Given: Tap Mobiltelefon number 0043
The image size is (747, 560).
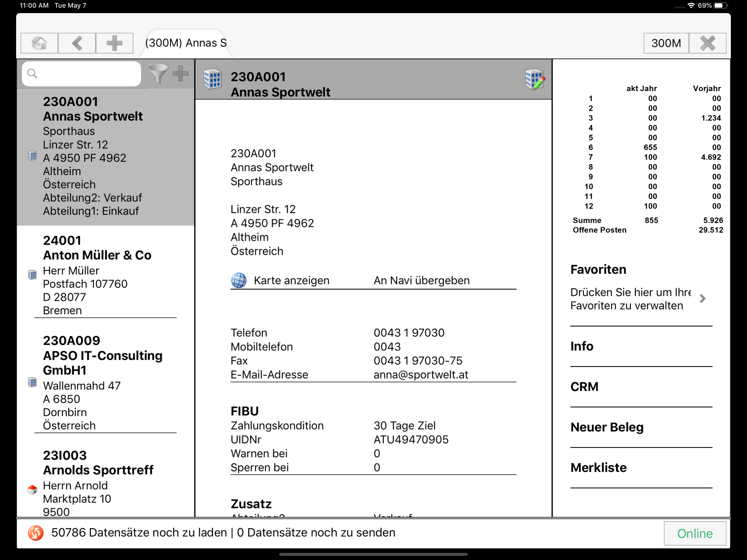Looking at the screenshot, I should [x=387, y=346].
